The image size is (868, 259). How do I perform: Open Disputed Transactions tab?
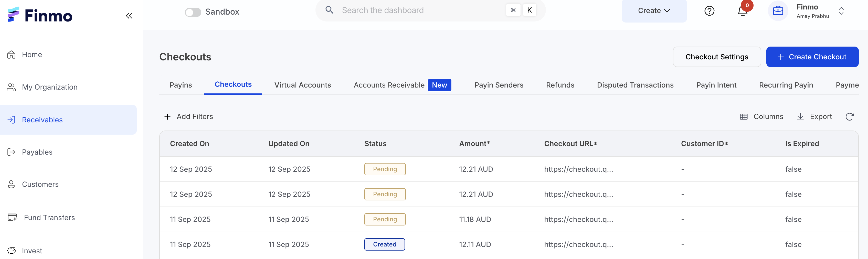click(x=635, y=85)
